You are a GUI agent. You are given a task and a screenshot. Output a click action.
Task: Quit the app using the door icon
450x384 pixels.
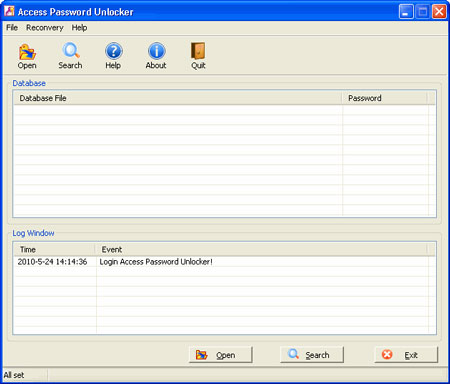point(198,51)
